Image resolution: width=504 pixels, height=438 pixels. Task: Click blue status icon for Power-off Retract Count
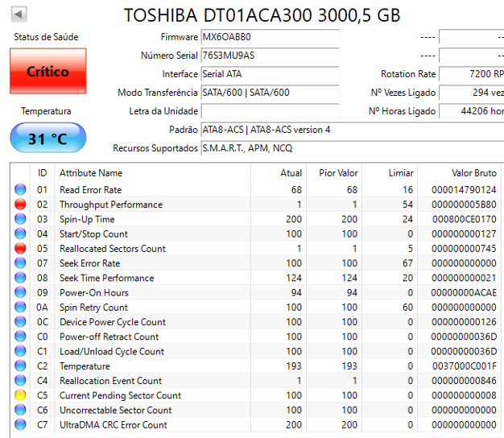(20, 336)
